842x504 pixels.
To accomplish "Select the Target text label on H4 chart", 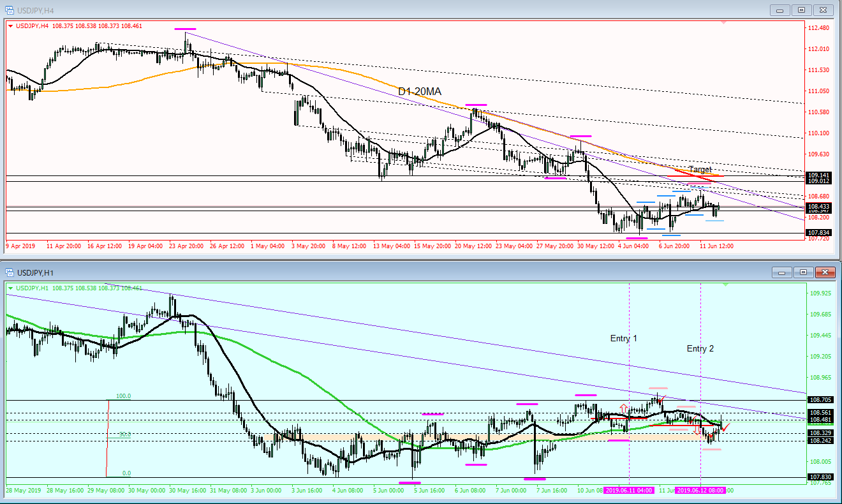I will pyautogui.click(x=700, y=170).
